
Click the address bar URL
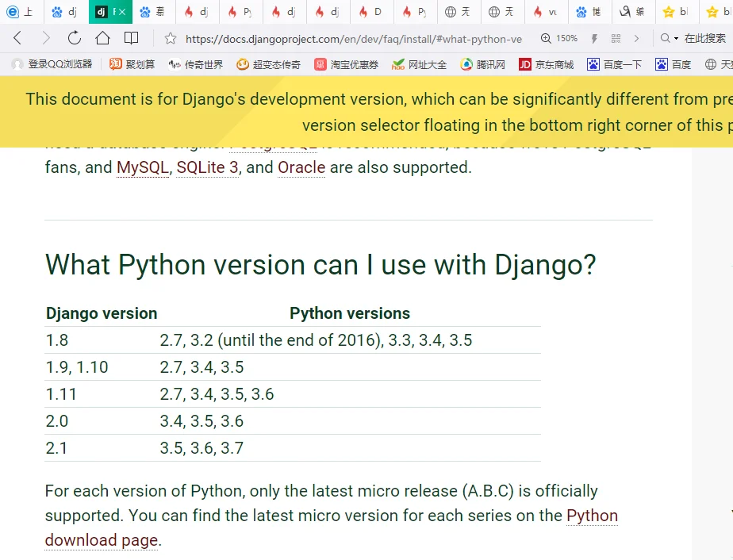click(x=354, y=39)
